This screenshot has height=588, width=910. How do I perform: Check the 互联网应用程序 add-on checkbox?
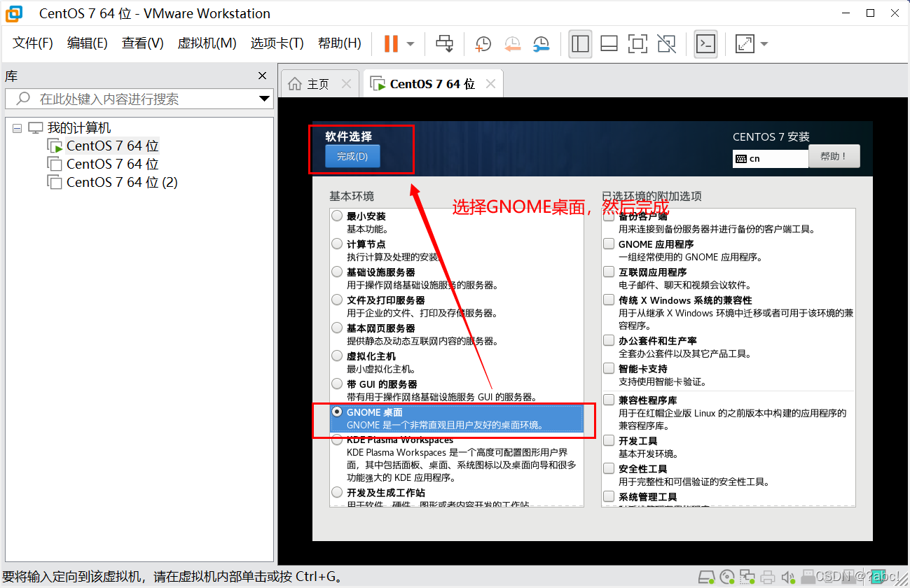(609, 272)
